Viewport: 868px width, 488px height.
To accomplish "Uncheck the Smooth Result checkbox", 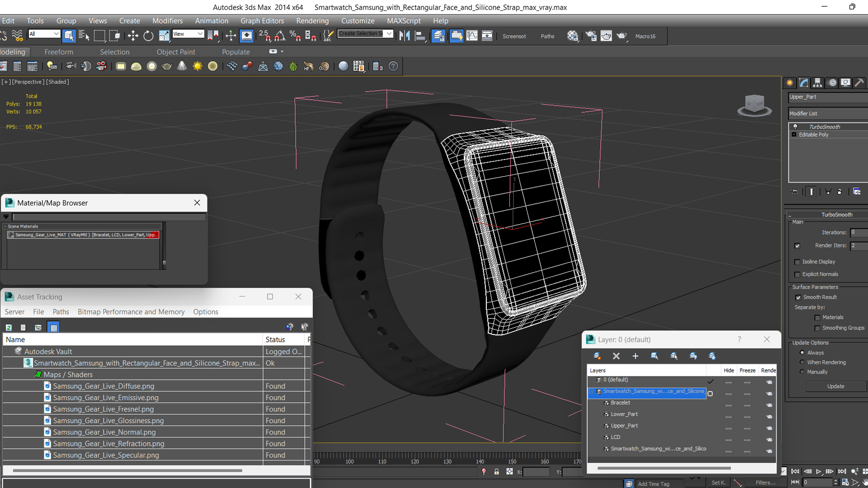I will 798,297.
